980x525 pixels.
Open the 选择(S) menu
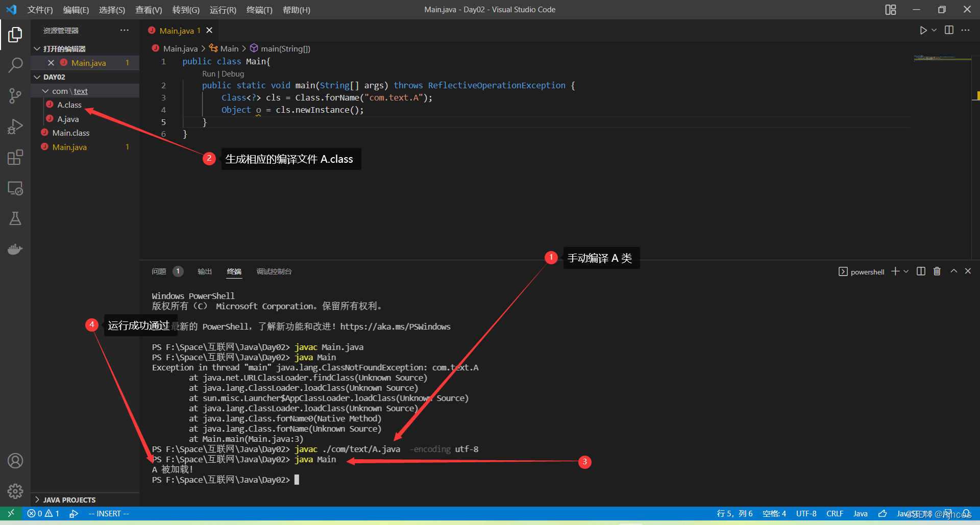coord(112,10)
